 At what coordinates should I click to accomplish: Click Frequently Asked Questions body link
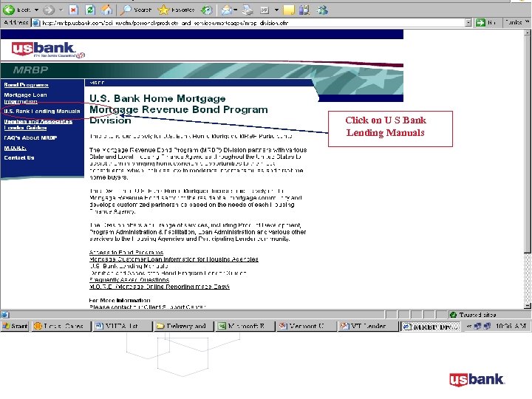point(129,279)
